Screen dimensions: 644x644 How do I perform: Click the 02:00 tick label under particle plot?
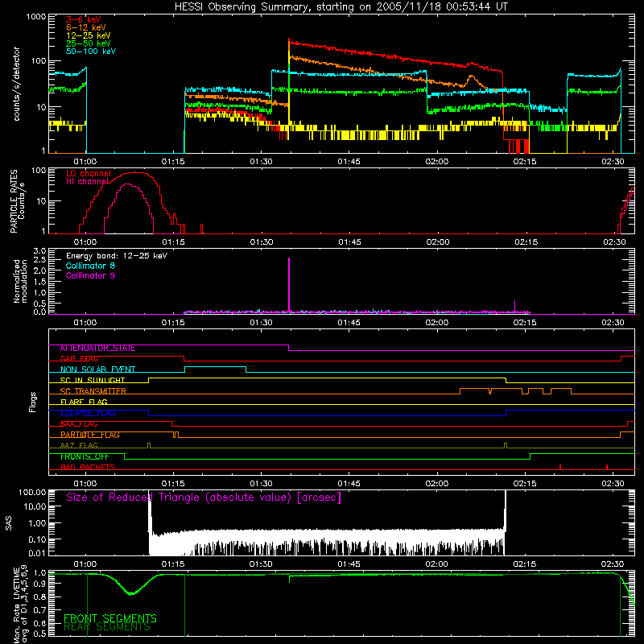[438, 242]
